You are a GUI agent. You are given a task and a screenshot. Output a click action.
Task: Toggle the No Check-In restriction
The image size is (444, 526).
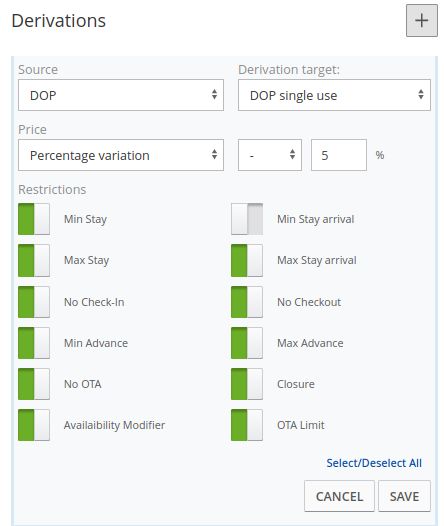tap(34, 302)
